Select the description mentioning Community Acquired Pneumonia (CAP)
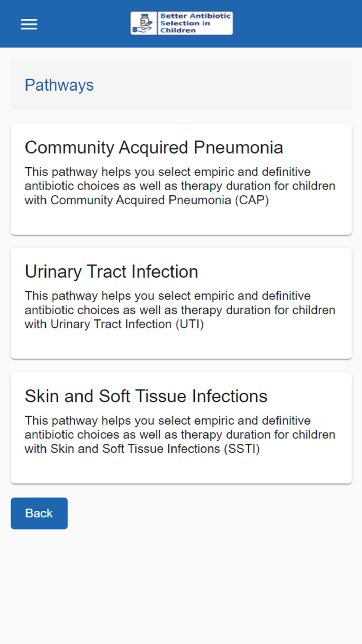 tap(180, 186)
